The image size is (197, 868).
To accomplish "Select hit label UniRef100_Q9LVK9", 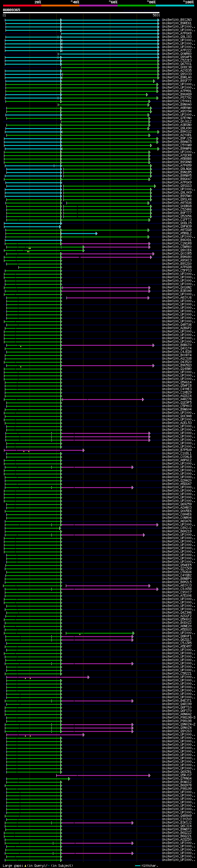I will 177,193.
